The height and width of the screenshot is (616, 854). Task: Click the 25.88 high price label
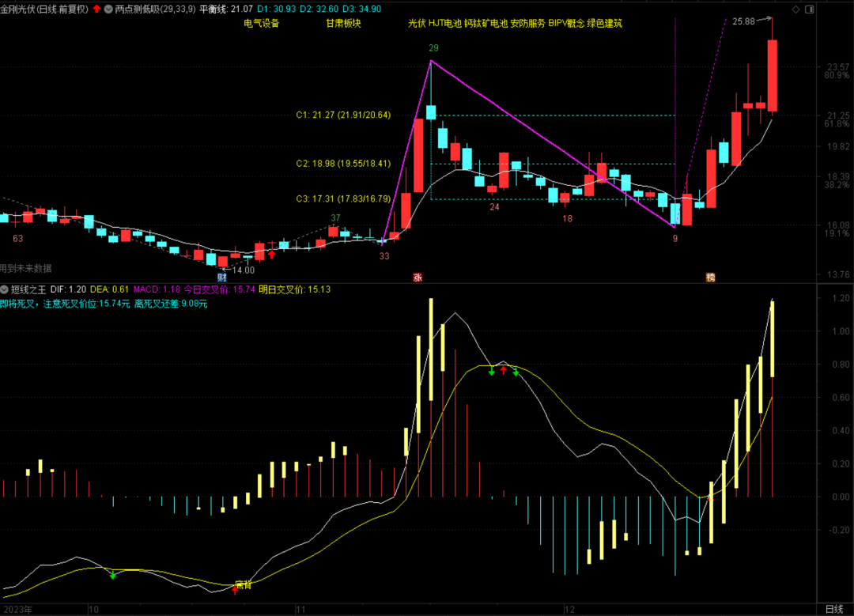[743, 21]
